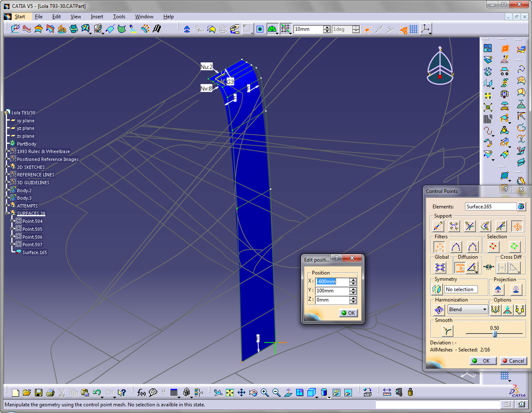The height and width of the screenshot is (413, 532).
Task: Select Mesh tangents support icon
Action: 454,226
